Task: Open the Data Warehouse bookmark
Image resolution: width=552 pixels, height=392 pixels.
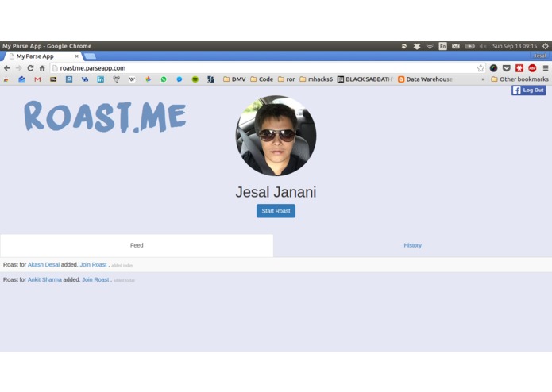Action: point(425,79)
